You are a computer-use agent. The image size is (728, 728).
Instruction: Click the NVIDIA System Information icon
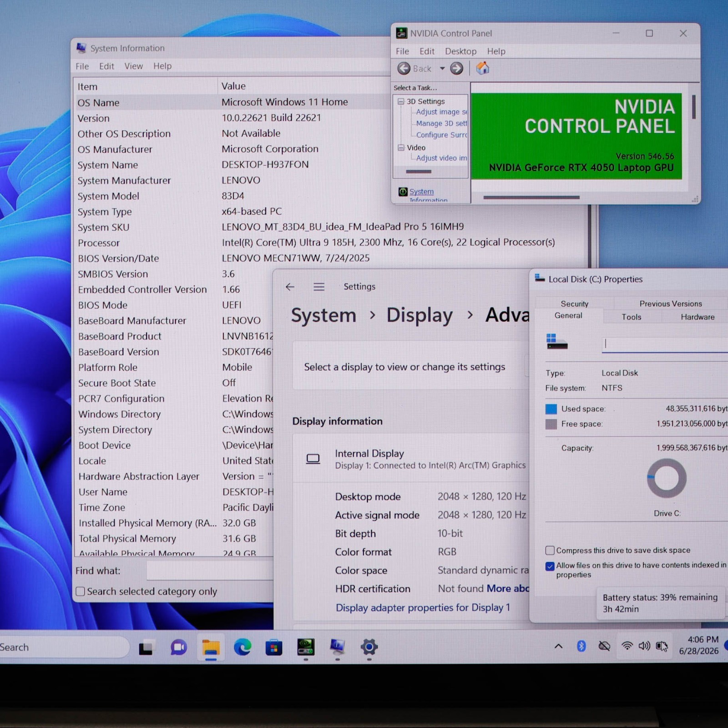tap(403, 192)
